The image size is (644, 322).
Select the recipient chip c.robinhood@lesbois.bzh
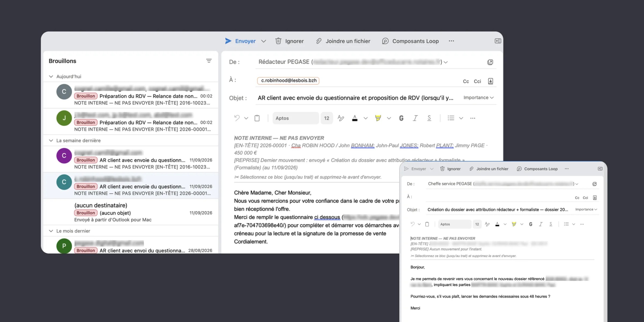pos(288,80)
